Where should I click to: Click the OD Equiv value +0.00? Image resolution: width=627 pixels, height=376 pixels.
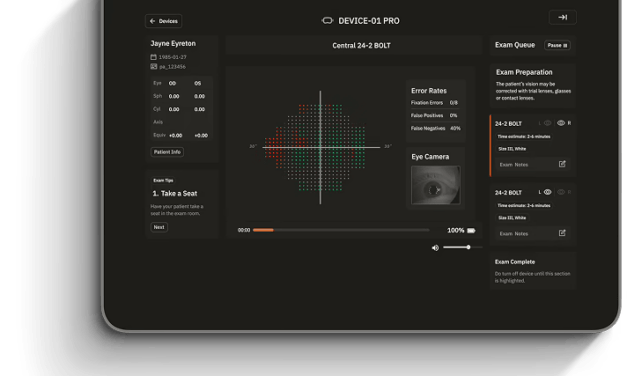[x=176, y=136]
